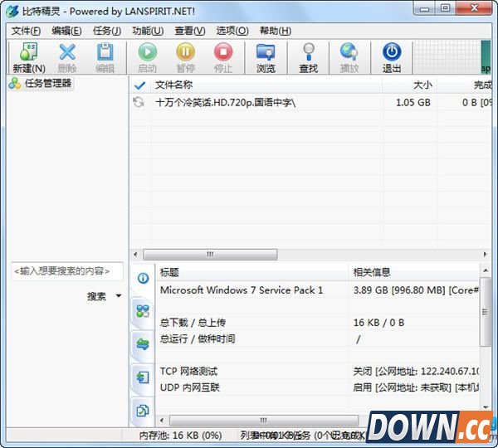
Task: Click the speed graph in the toolbar
Action: [x=453, y=57]
